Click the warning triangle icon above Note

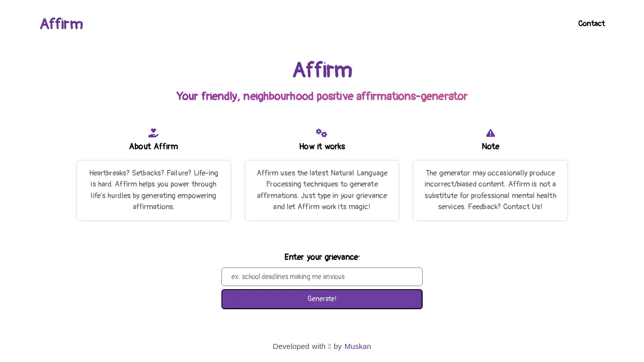490,133
